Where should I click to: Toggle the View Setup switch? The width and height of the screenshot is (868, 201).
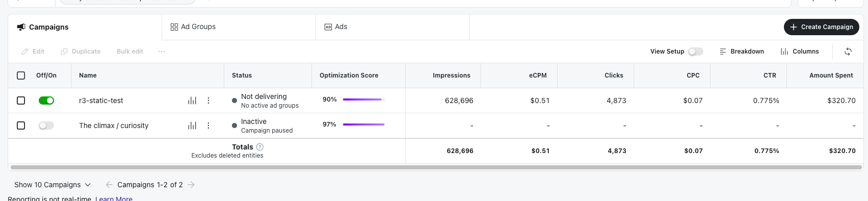(695, 52)
